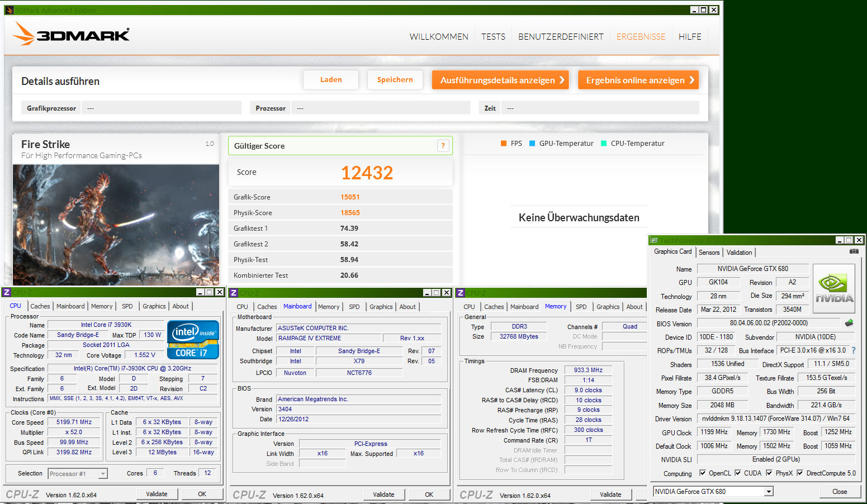
Task: Click Ergebnis online anzeigen button
Action: click(638, 80)
